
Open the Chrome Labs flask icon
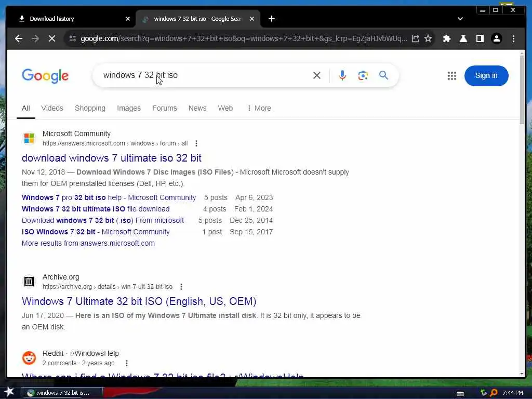[x=463, y=38]
